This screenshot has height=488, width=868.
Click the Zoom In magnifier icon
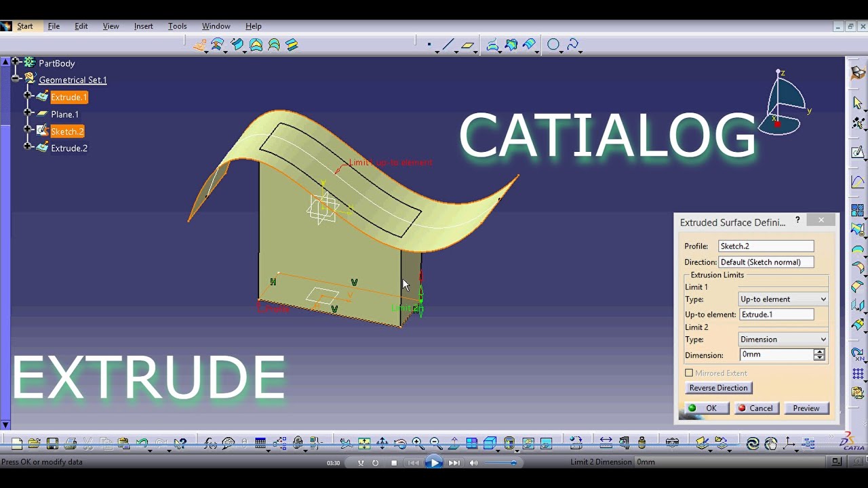418,444
